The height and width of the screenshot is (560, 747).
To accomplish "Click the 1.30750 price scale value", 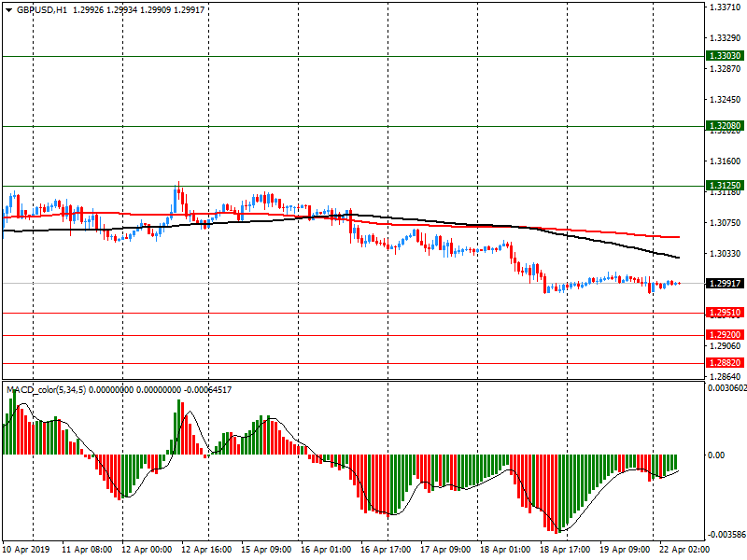I will click(x=725, y=222).
